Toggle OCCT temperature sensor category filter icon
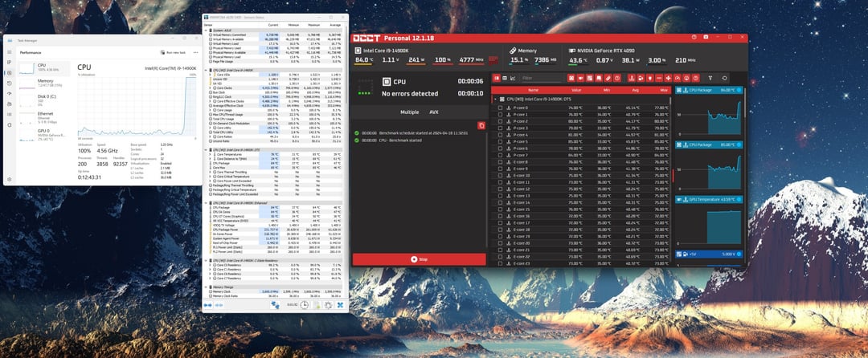868x358 pixels. [632, 78]
